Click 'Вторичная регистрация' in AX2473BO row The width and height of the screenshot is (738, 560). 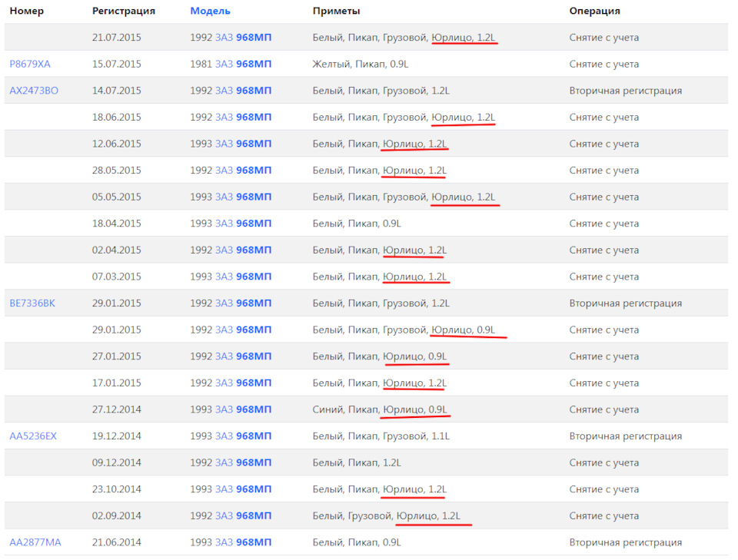(x=626, y=91)
